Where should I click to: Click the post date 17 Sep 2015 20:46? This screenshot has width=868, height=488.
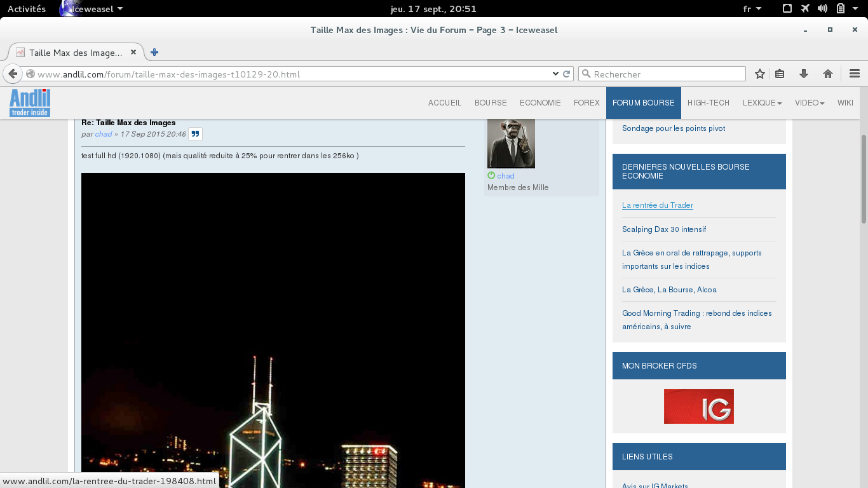153,134
